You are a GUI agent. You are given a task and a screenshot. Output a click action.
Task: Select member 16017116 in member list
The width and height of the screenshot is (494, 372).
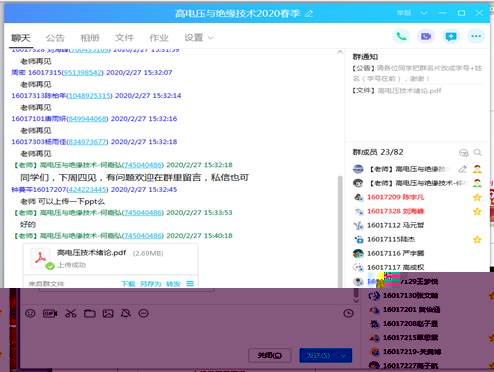pyautogui.click(x=418, y=253)
